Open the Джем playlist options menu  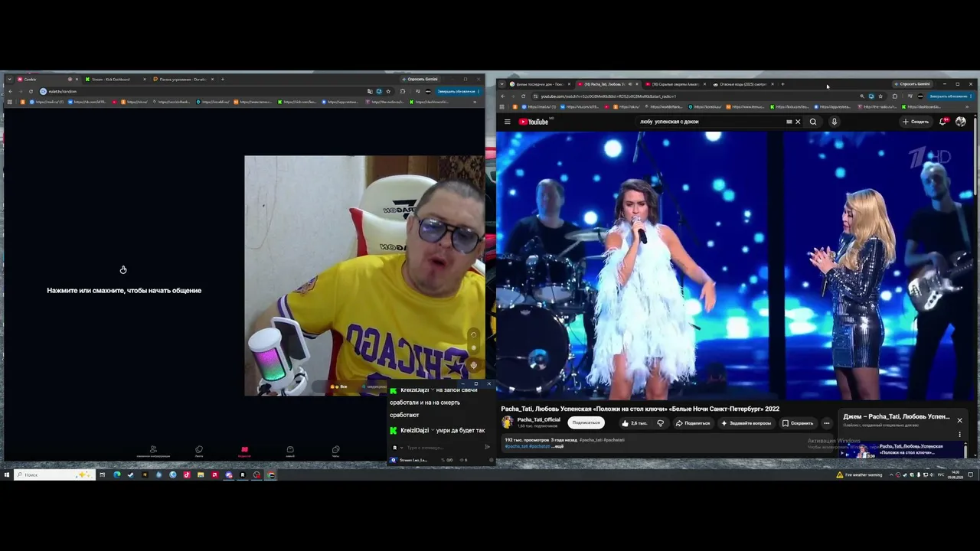coord(959,435)
